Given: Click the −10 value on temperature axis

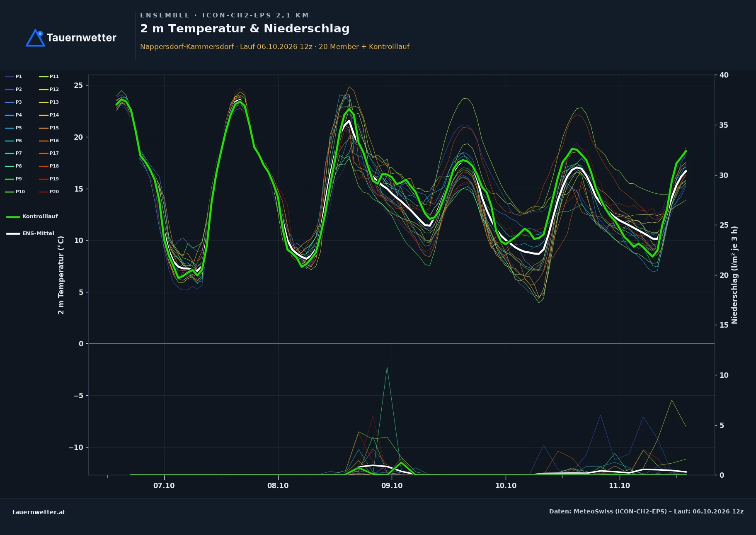Looking at the screenshot, I should [76, 447].
